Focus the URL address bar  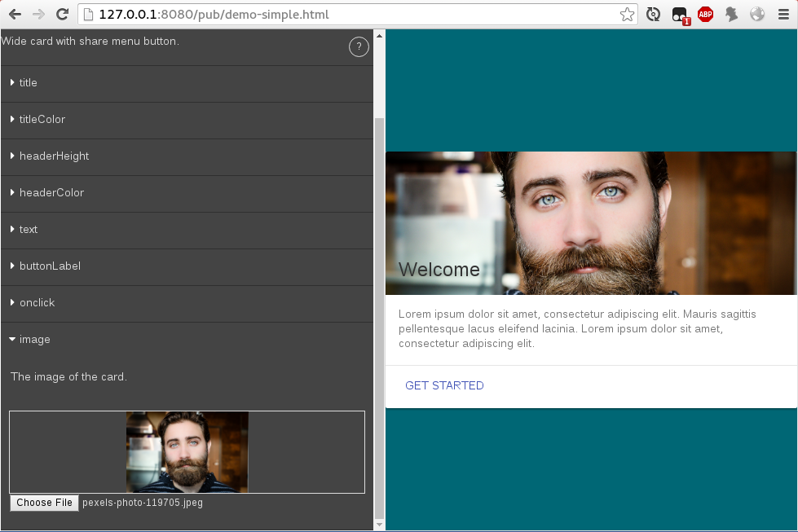pyautogui.click(x=356, y=14)
